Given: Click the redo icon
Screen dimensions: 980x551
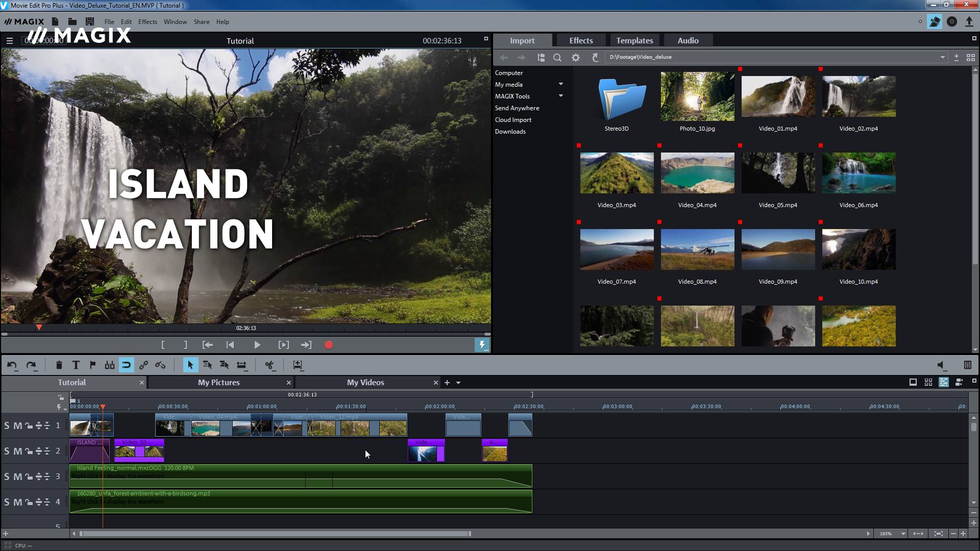Looking at the screenshot, I should click(x=30, y=365).
